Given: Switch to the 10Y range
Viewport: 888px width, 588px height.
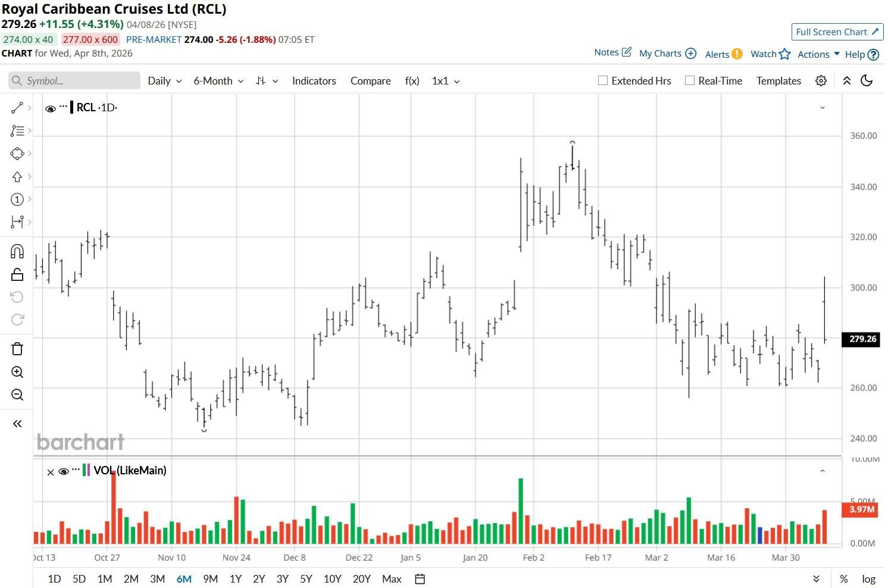Looking at the screenshot, I should coord(332,579).
